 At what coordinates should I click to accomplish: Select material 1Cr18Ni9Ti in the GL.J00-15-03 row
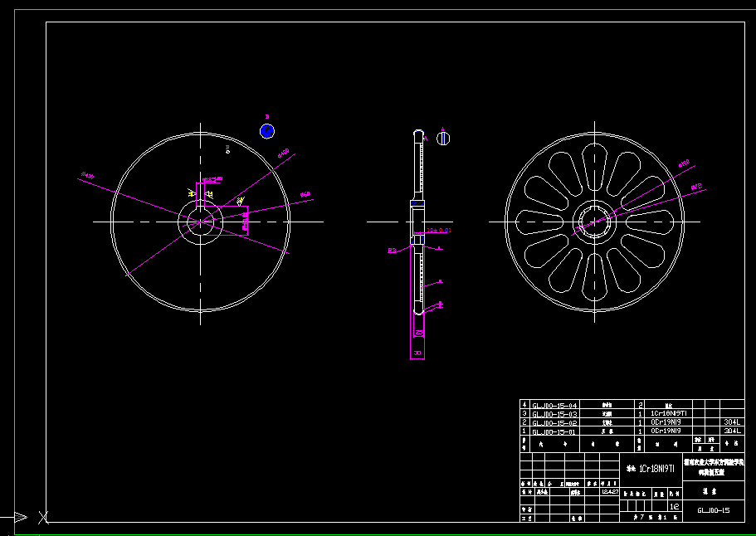point(668,413)
